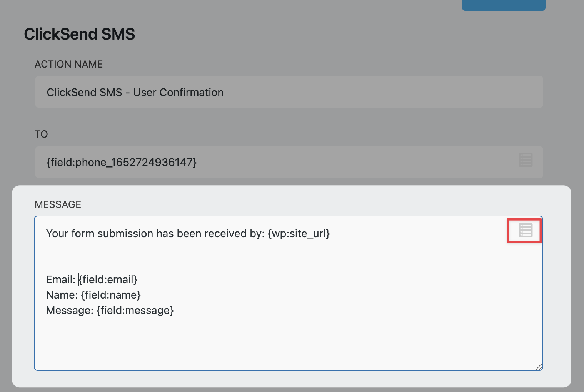Click 'User Confirmation' text in Action Name
This screenshot has width=584, height=392.
(x=178, y=93)
